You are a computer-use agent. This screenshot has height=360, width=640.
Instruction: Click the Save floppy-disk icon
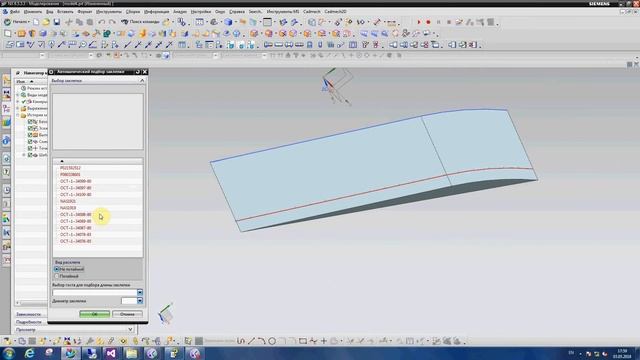pyautogui.click(x=57, y=22)
